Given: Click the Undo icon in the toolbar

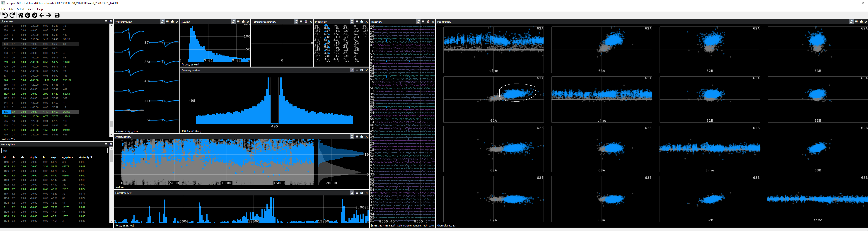Looking at the screenshot, I should point(5,15).
